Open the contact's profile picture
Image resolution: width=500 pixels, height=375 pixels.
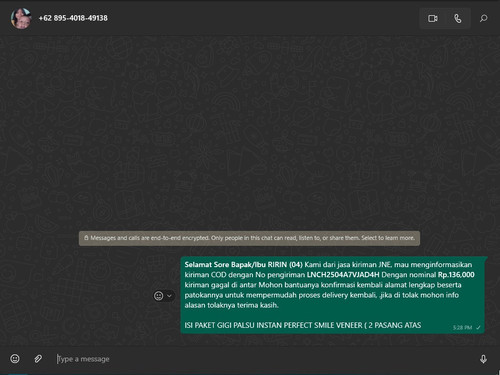21,18
